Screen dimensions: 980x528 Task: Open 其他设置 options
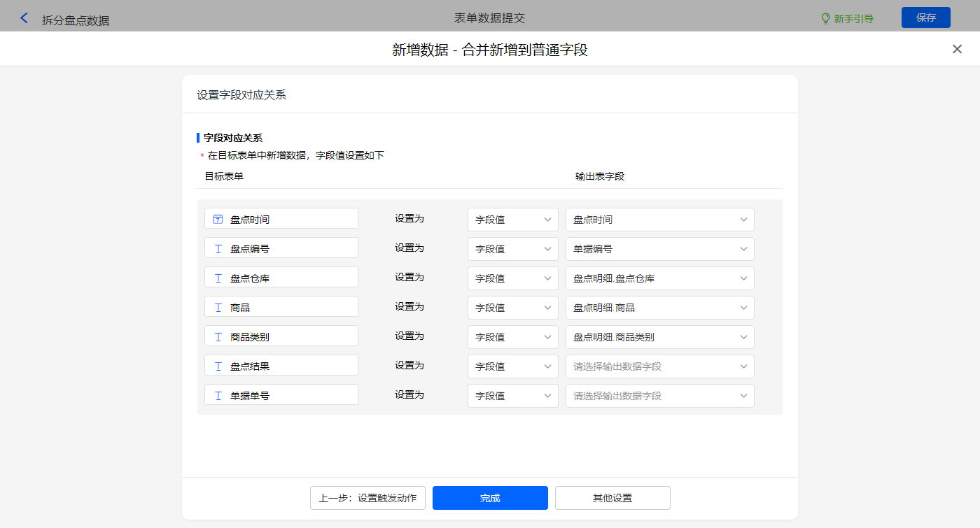[x=612, y=498]
